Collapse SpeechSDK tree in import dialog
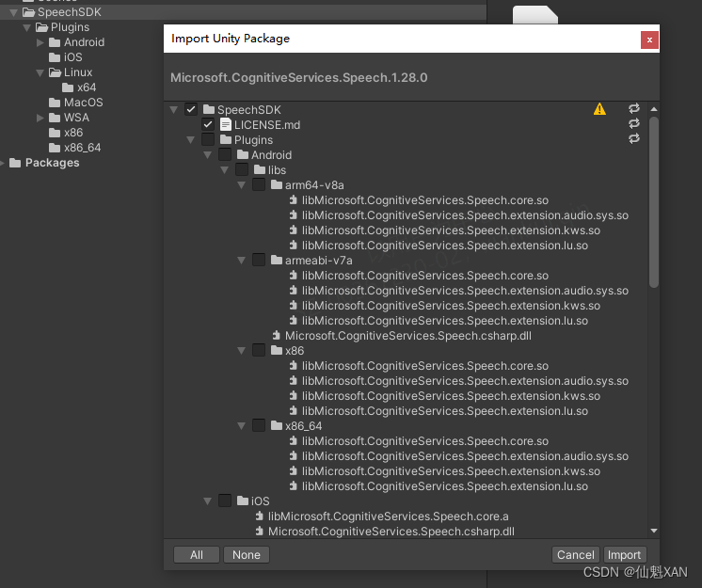The height and width of the screenshot is (588, 702). coord(174,110)
